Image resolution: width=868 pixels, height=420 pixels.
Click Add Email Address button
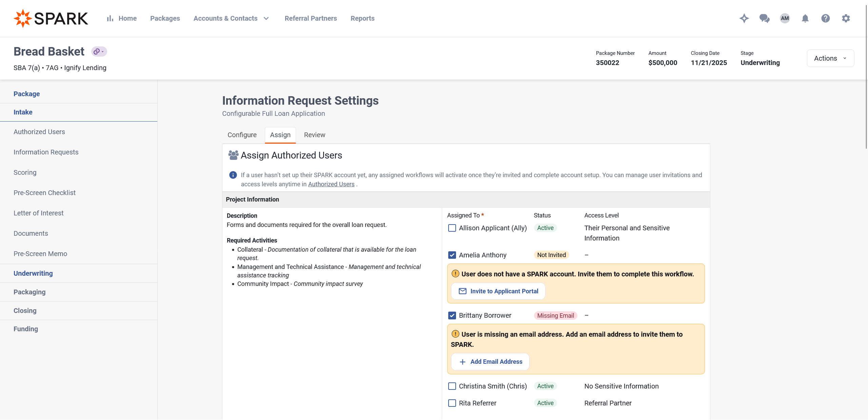(x=490, y=362)
